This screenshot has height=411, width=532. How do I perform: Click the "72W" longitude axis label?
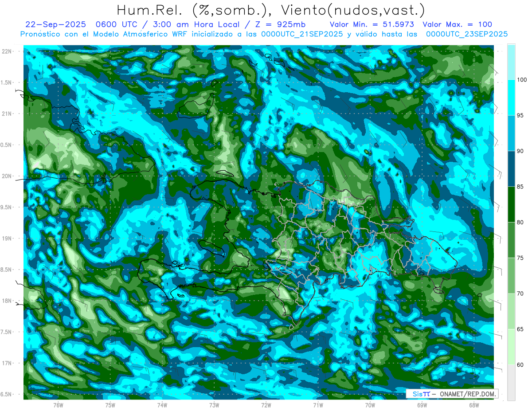pyautogui.click(x=266, y=404)
